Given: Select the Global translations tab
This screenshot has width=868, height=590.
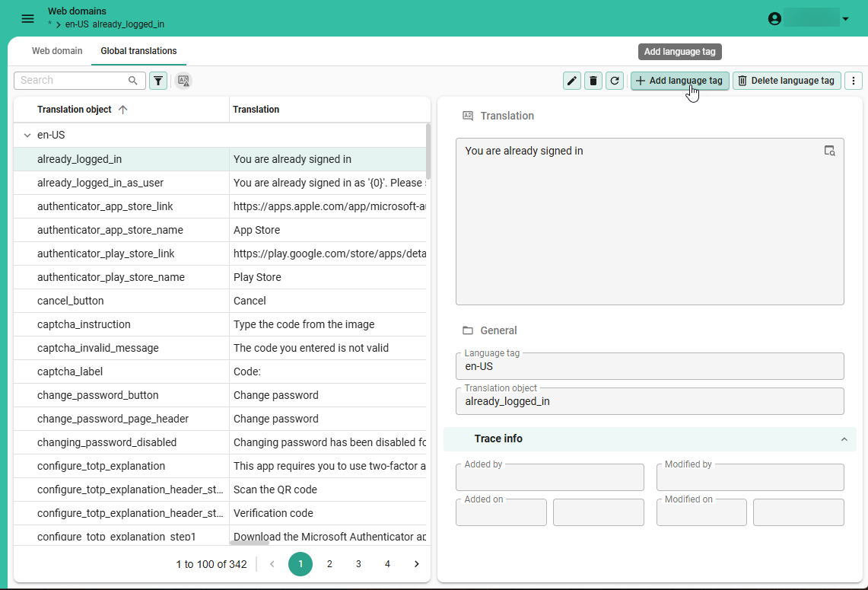Looking at the screenshot, I should (138, 51).
